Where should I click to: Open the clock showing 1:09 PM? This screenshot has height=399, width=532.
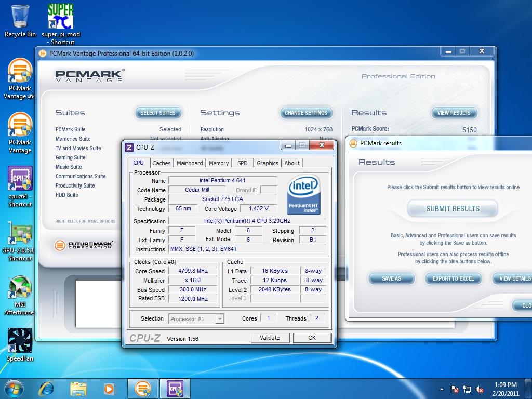506,389
